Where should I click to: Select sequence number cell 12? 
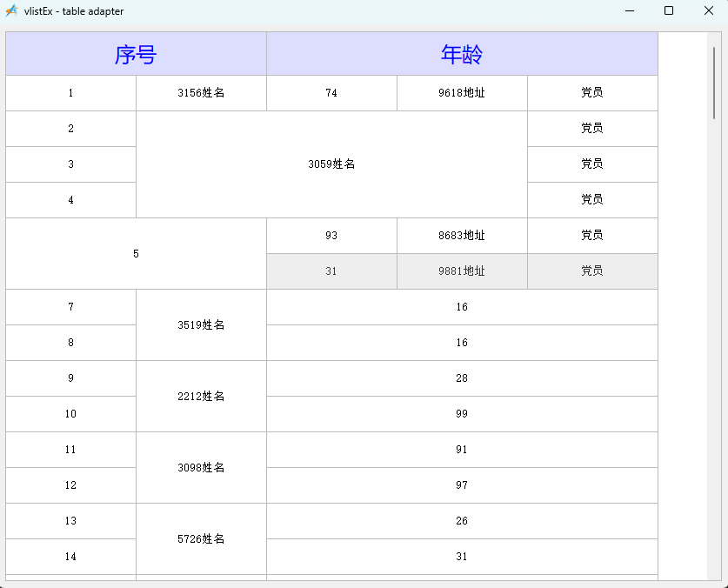[x=71, y=485]
